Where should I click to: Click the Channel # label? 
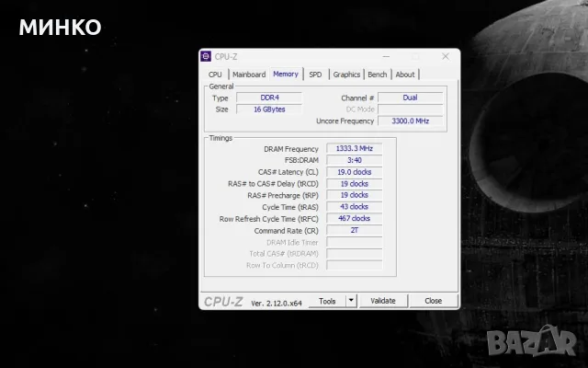tap(357, 98)
